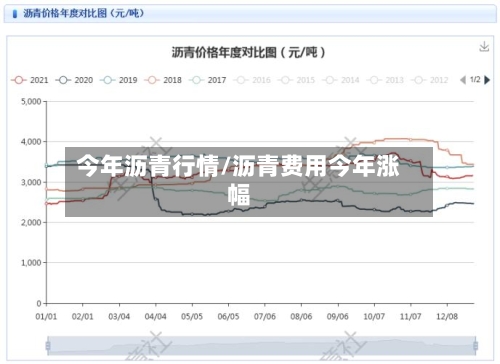The image size is (500, 364).
Task: Click the 1,000 y-axis label
Action: 31,263
